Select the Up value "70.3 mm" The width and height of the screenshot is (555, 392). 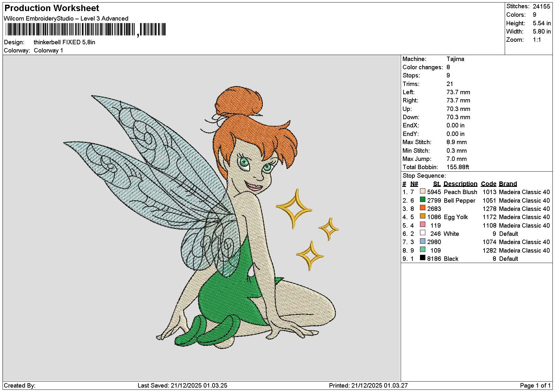(x=458, y=109)
